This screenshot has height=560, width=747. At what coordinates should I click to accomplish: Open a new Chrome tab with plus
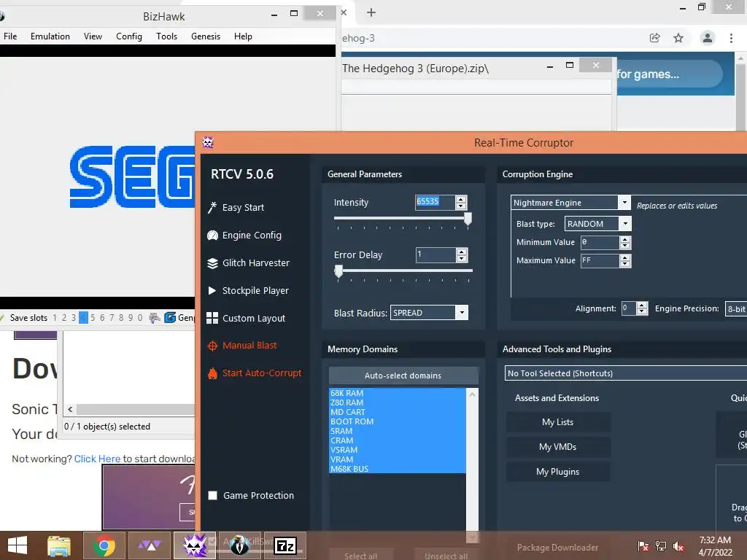coord(371,12)
